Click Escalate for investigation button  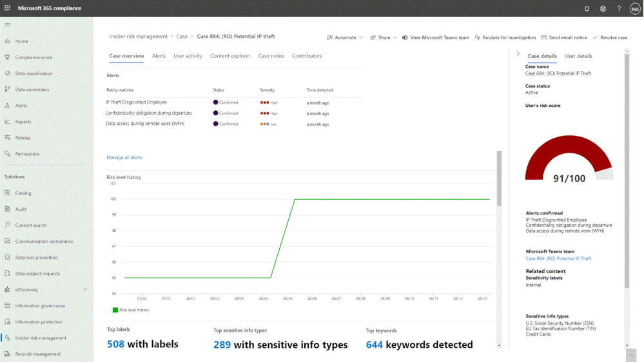coord(505,37)
